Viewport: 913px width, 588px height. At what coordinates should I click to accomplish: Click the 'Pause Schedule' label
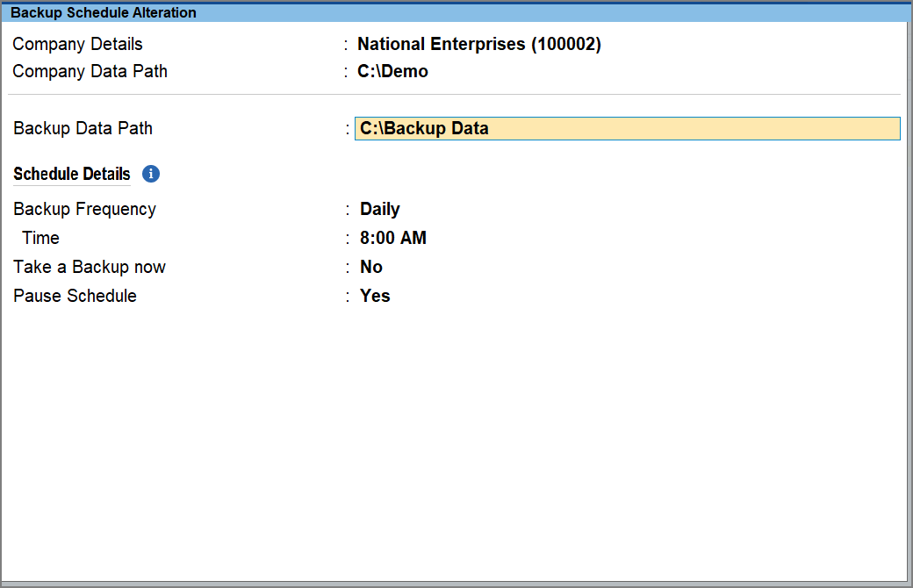pyautogui.click(x=75, y=296)
